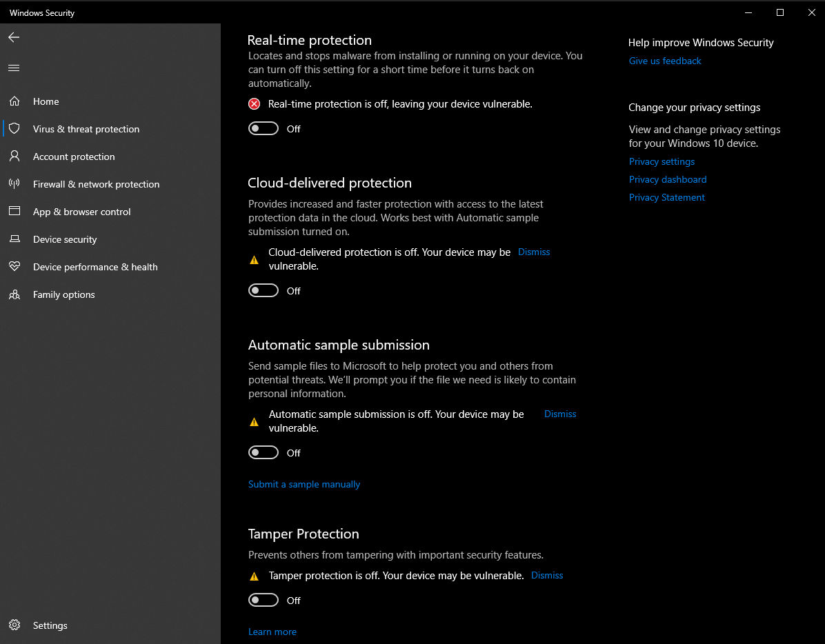This screenshot has width=825, height=644.
Task: Click the Virus & threat protection shield icon
Action: 14,129
